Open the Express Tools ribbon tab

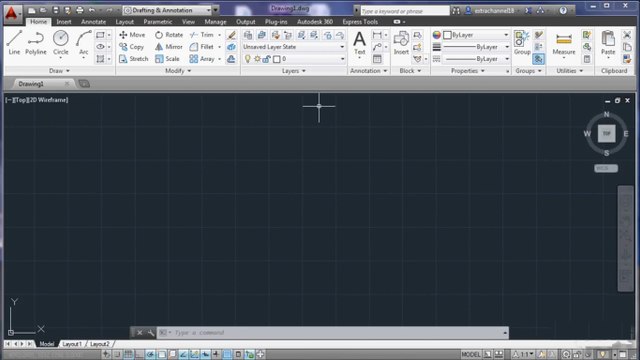[360, 22]
